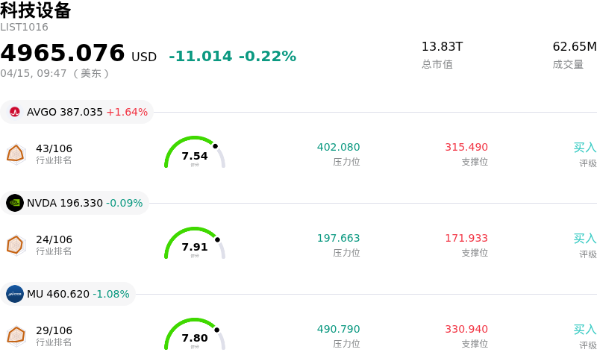597x364 pixels.
Task: Open NVDA industry rank radar icon
Action: click(x=16, y=245)
